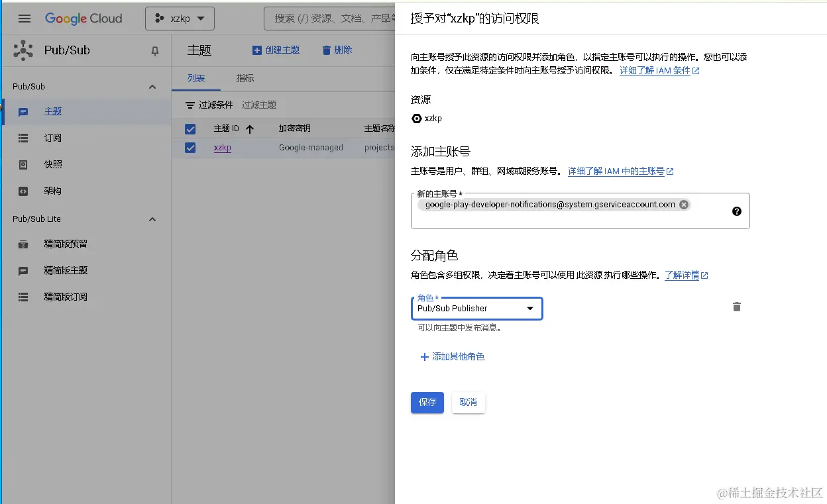The image size is (827, 504).
Task: Click the 快照 snapshot icon
Action: [x=23, y=165]
